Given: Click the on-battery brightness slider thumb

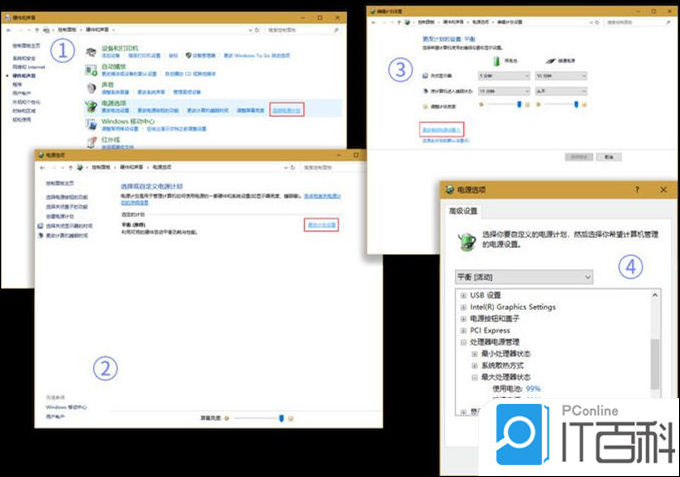Looking at the screenshot, I should pyautogui.click(x=519, y=105).
